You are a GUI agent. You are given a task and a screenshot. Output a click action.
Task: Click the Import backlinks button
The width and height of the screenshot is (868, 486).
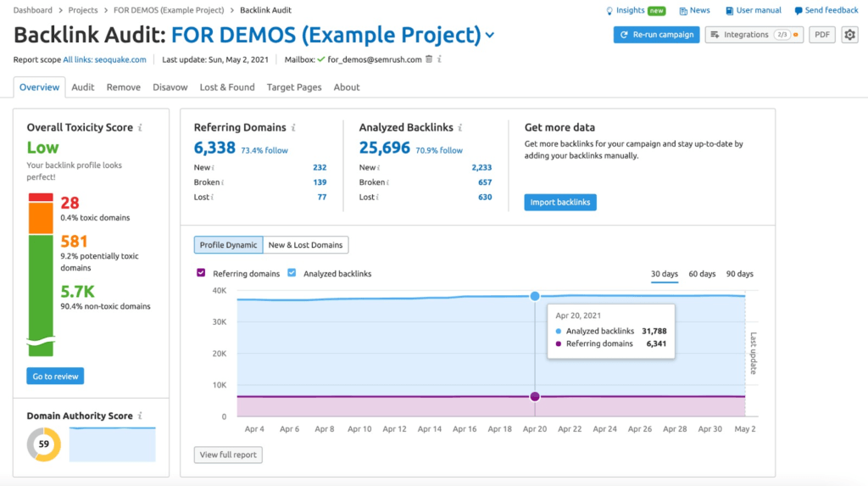pyautogui.click(x=560, y=202)
